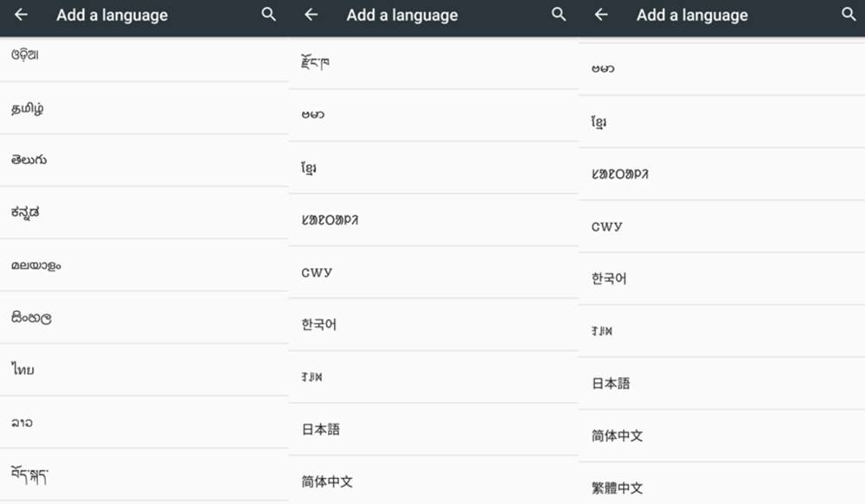Open search from the middle panel toolbar
This screenshot has width=865, height=504.
(558, 15)
